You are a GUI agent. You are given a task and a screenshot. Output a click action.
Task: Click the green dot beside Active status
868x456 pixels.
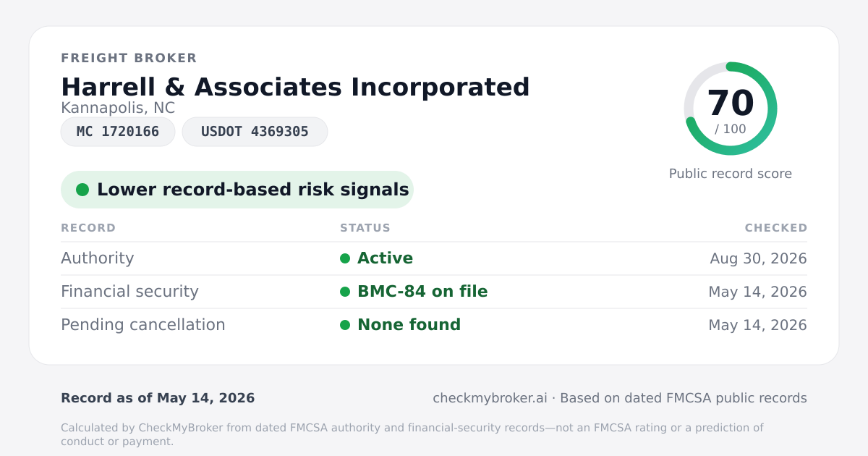click(x=345, y=258)
